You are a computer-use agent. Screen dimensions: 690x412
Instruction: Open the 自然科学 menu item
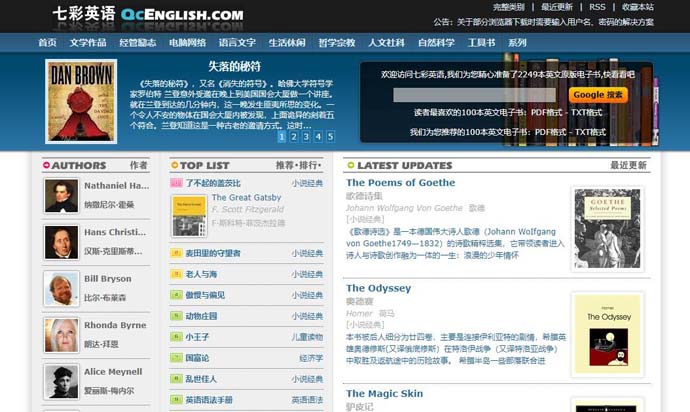[436, 43]
